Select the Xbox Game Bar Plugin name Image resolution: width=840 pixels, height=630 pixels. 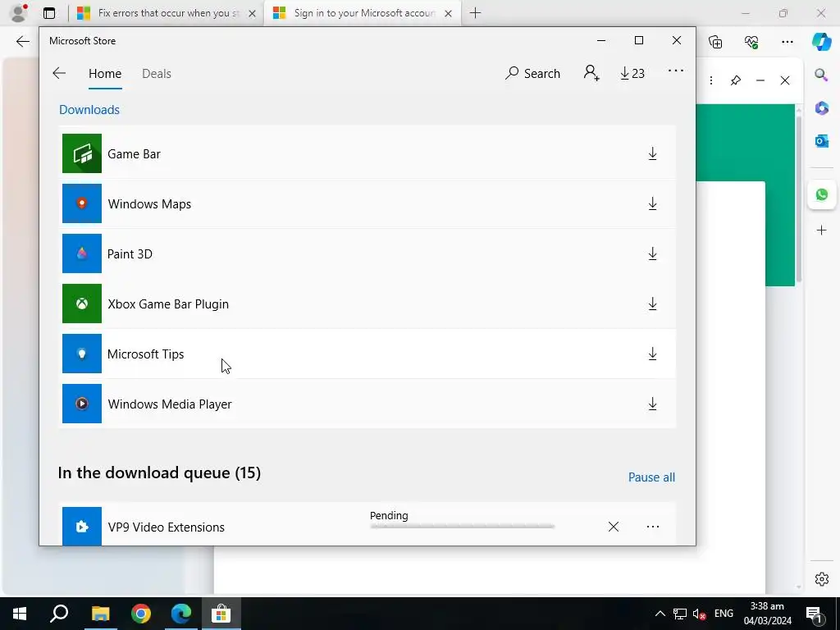(168, 304)
